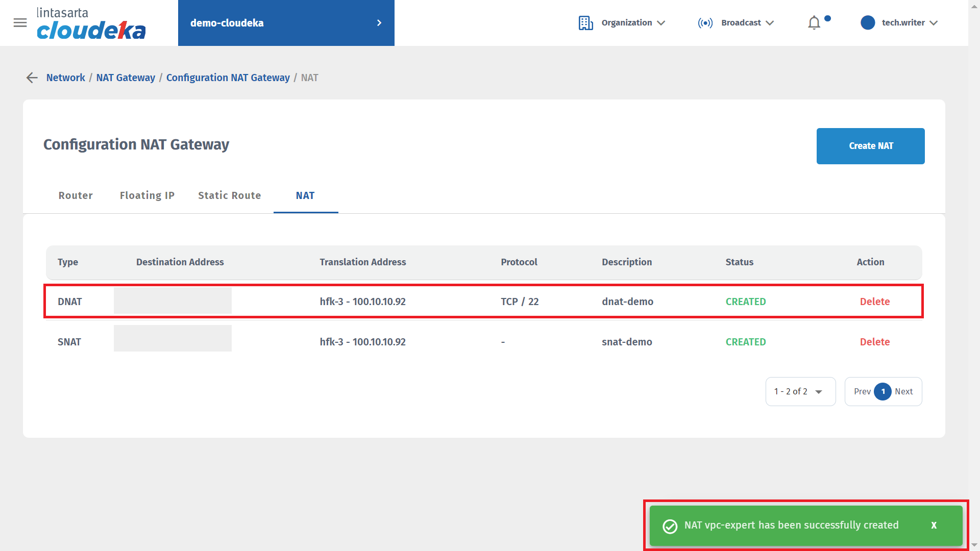
Task: Click the back arrow in breadcrumb
Action: (x=32, y=78)
